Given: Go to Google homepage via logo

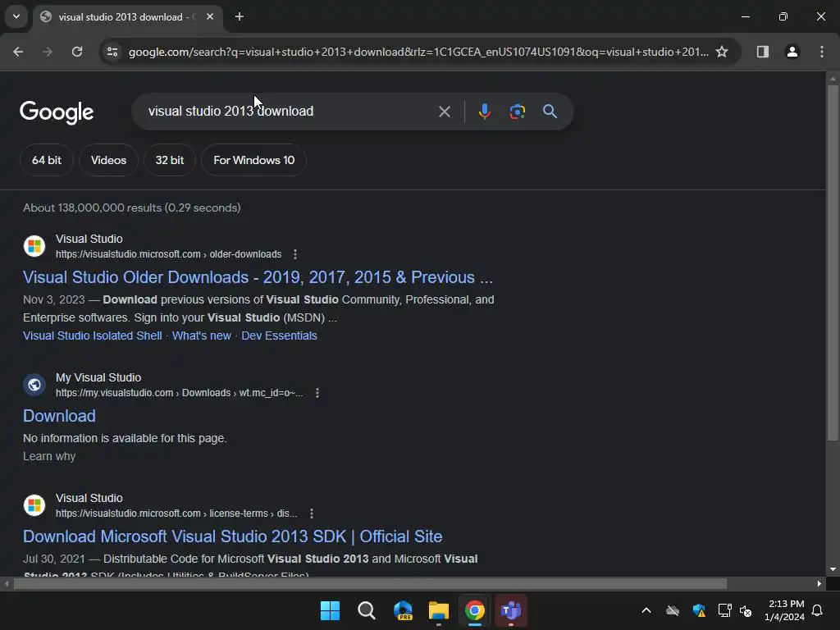Looking at the screenshot, I should point(57,112).
